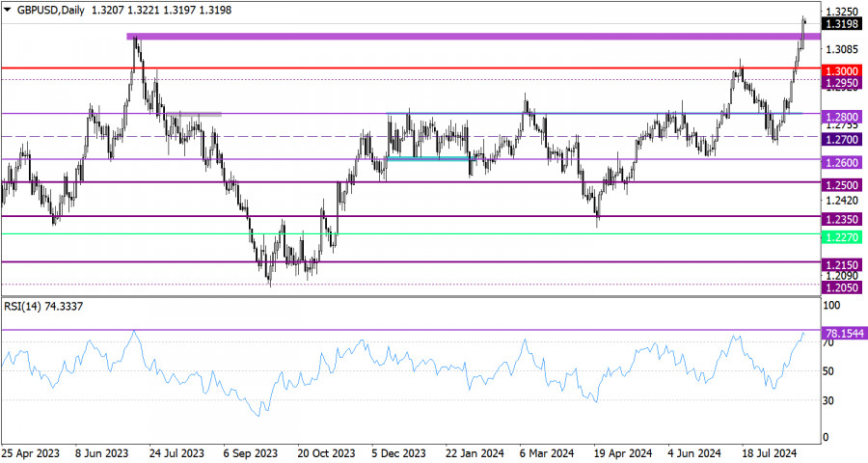Screen dimensions: 868x463
Task: Select the green horizontal line at 1.2270
Action: 410,233
